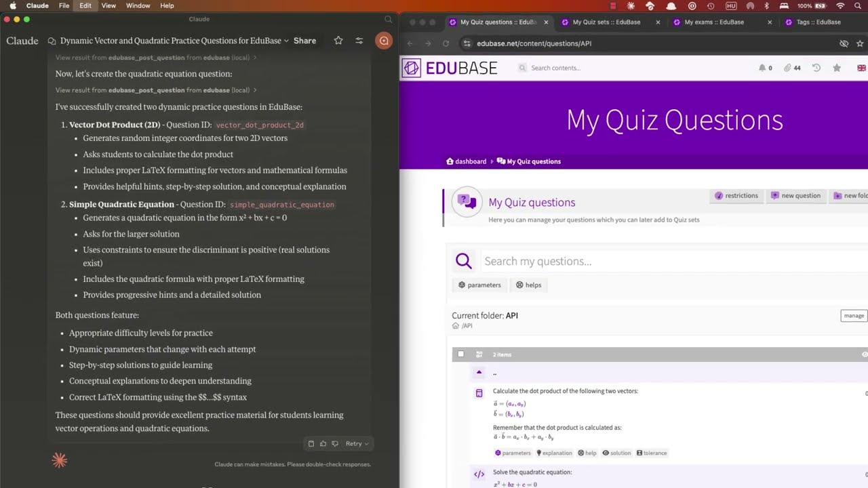Open the Edit menu in the macOS menu bar
The width and height of the screenshot is (868, 488).
(x=85, y=5)
